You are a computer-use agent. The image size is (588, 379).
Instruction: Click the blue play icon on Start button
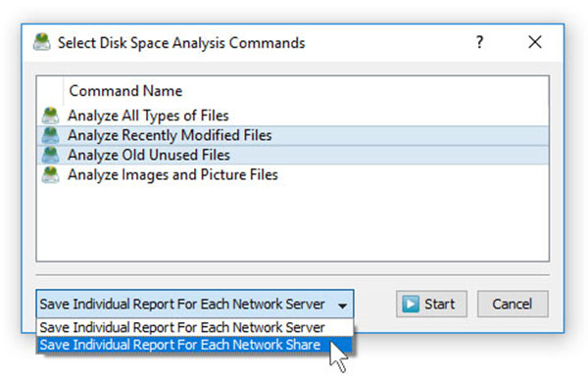[x=411, y=304]
